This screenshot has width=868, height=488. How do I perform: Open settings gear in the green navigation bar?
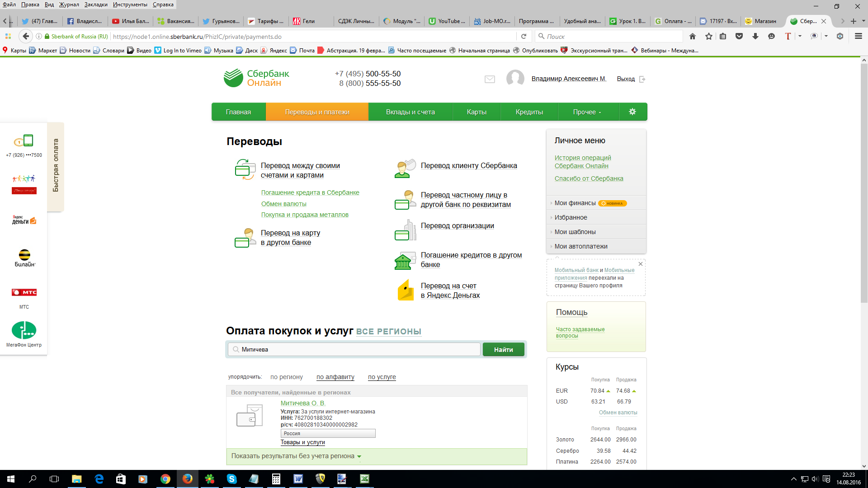pos(632,112)
